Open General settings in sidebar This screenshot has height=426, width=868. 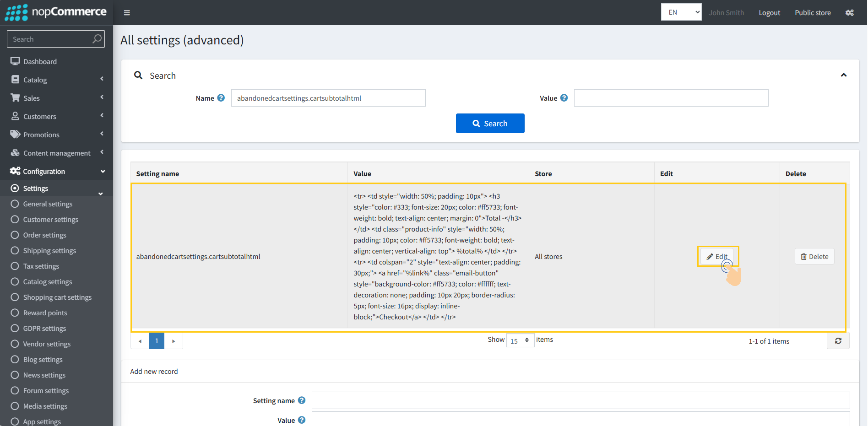tap(48, 204)
